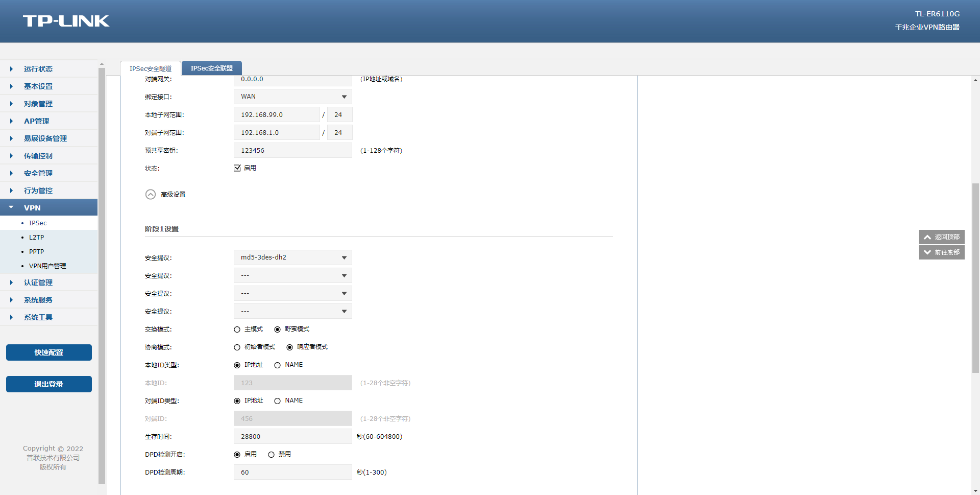Expand the 安全管理 sidebar arrow
The height and width of the screenshot is (495, 980).
click(x=11, y=173)
